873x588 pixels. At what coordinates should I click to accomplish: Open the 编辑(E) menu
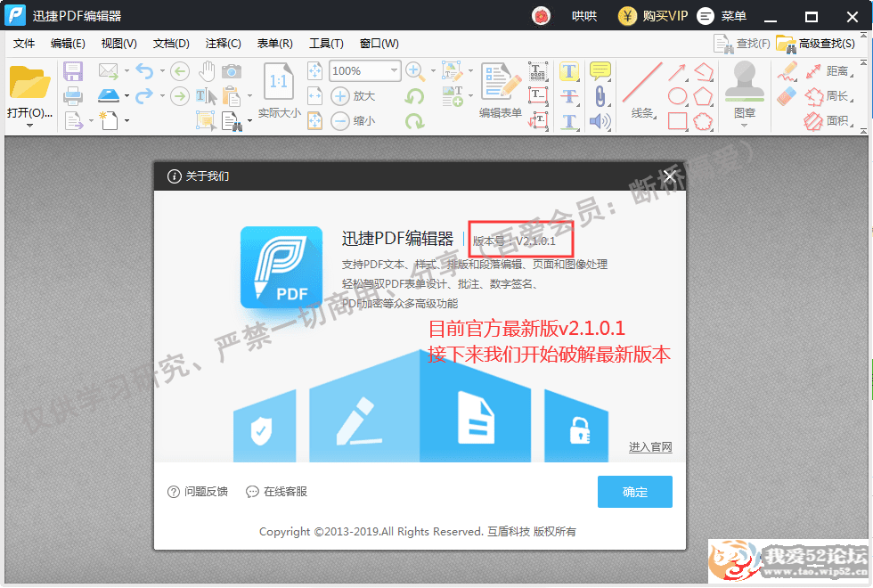coord(68,44)
